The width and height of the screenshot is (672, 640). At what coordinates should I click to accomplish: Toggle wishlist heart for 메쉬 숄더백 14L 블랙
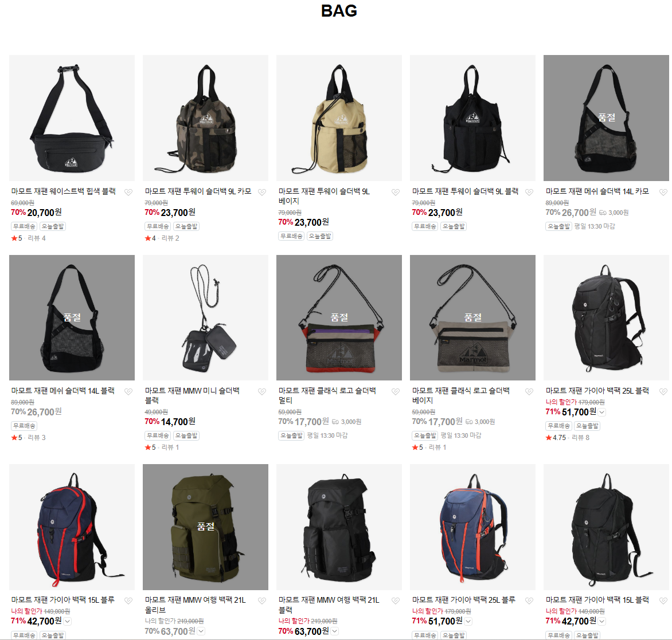click(128, 391)
